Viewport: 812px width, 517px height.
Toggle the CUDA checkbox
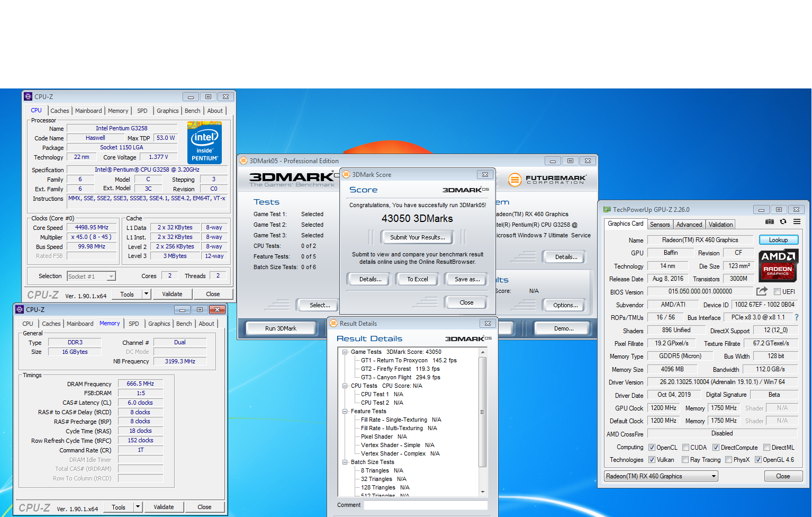click(685, 448)
